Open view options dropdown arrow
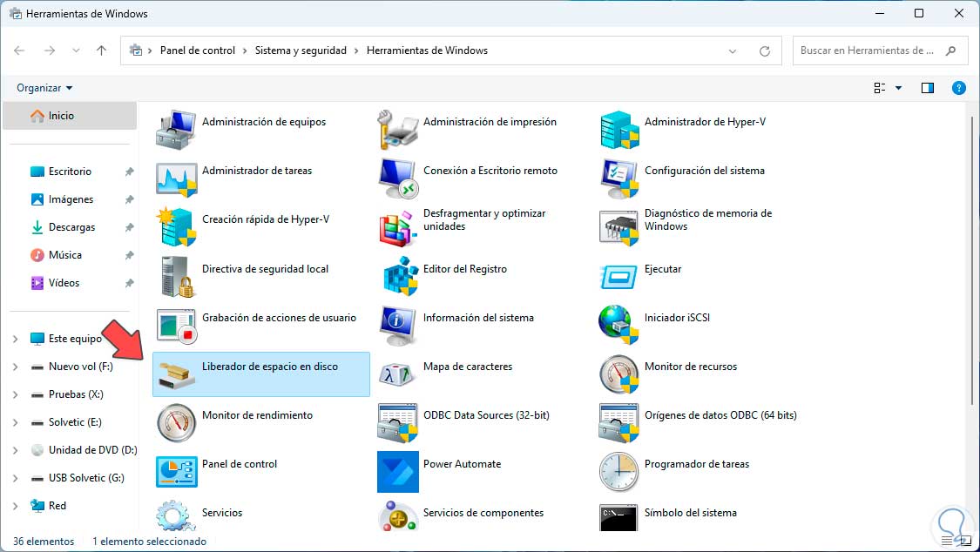The height and width of the screenshot is (552, 980). (899, 88)
